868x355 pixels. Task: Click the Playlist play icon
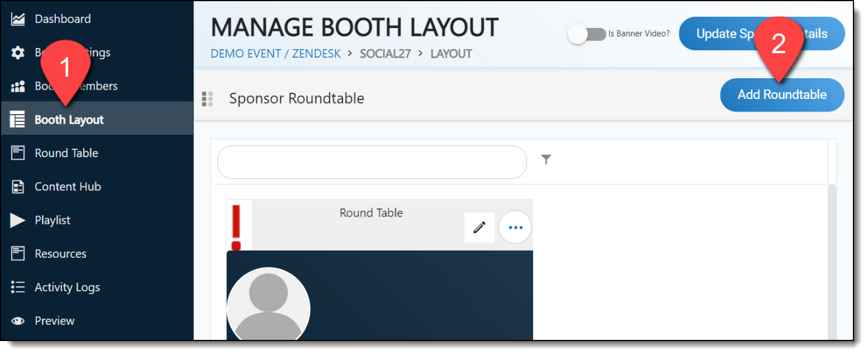18,220
